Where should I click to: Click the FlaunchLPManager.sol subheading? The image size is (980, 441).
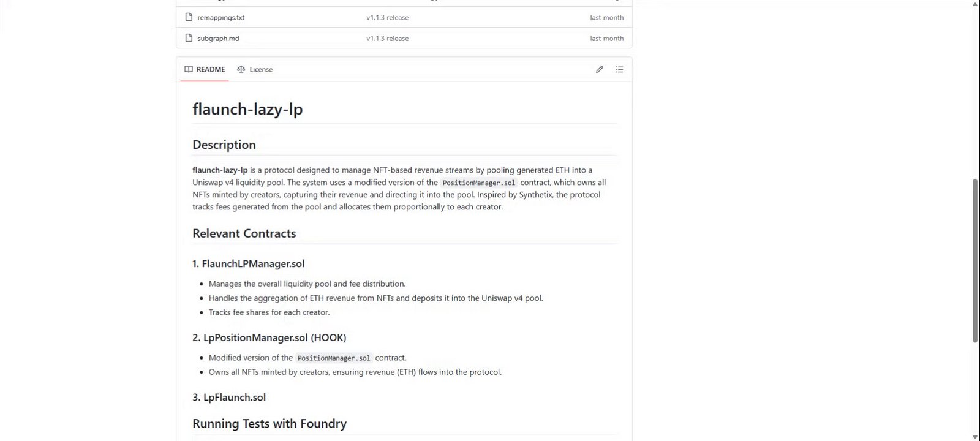[248, 263]
